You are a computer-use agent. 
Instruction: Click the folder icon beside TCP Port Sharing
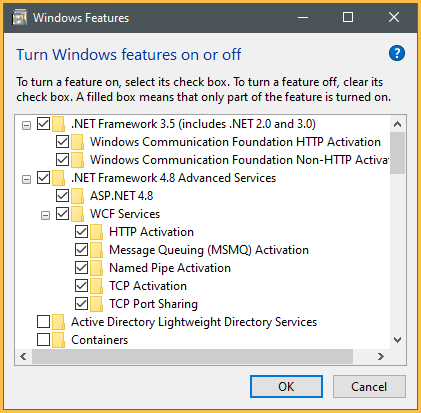(x=96, y=304)
